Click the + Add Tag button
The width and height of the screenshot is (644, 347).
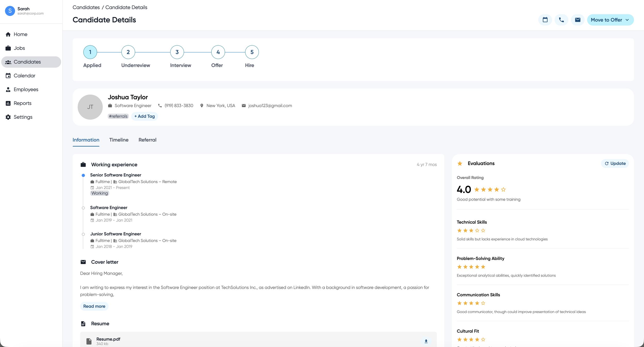pos(145,116)
